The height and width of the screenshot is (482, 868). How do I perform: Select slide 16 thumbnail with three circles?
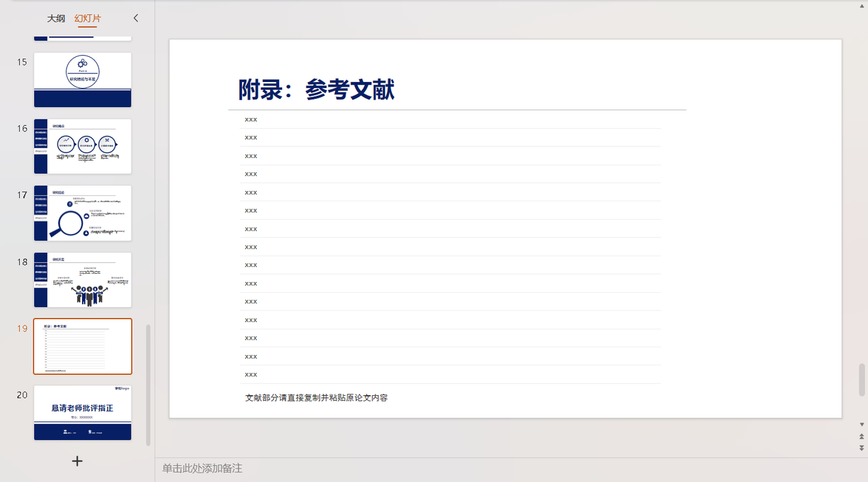(83, 146)
